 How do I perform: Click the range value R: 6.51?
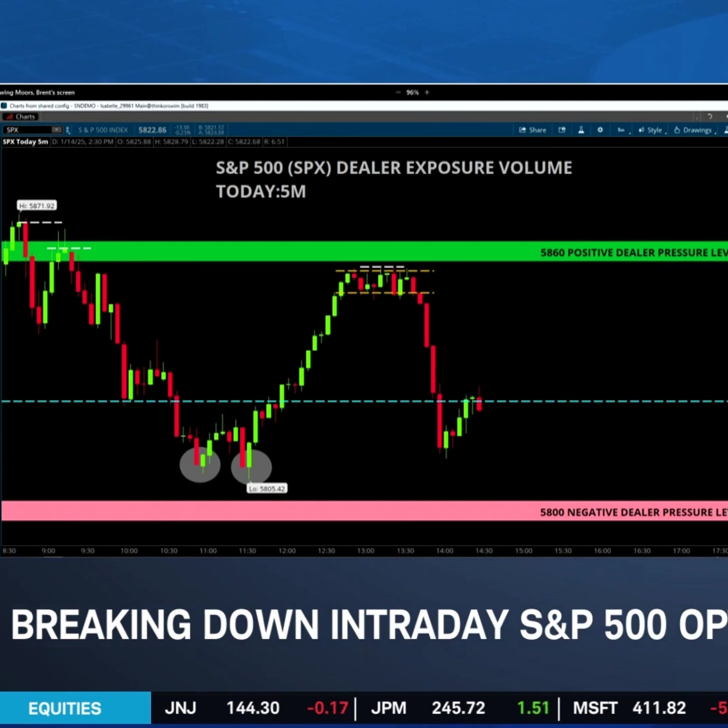click(x=274, y=142)
